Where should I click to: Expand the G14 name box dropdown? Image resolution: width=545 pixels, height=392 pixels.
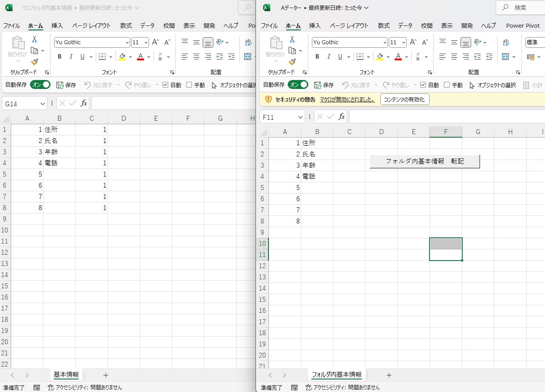[x=43, y=104]
